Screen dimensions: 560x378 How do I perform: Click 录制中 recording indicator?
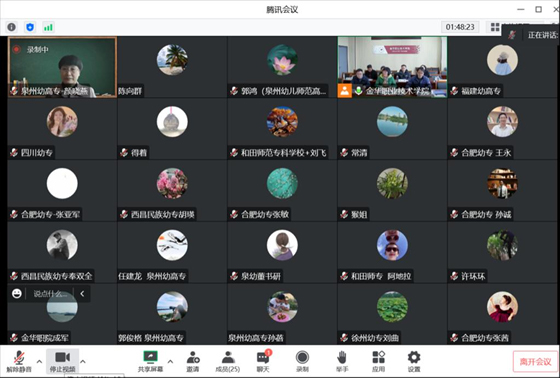(31, 49)
